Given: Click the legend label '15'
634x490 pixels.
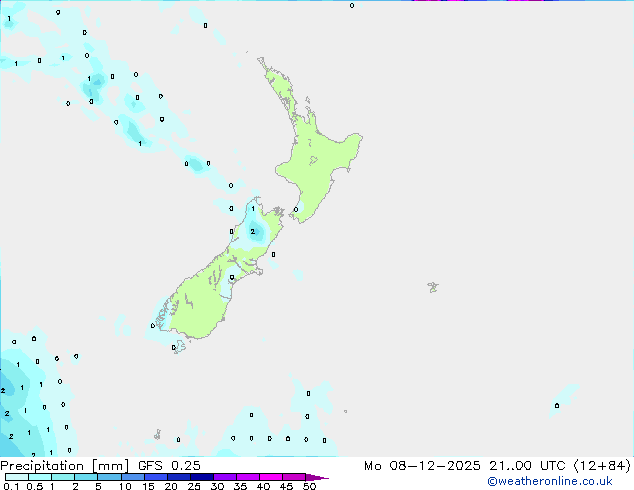Looking at the screenshot, I should 148,486.
